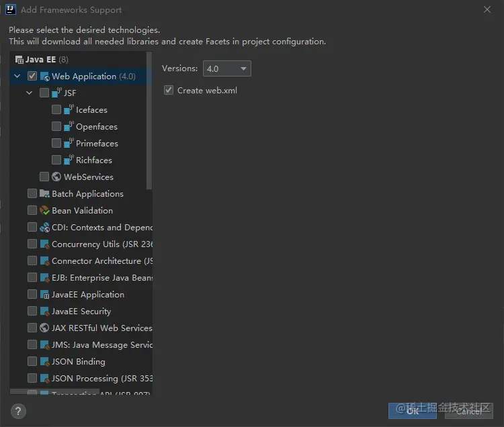Click the Bean Validation icon
Image resolution: width=504 pixels, height=427 pixels.
tap(44, 210)
